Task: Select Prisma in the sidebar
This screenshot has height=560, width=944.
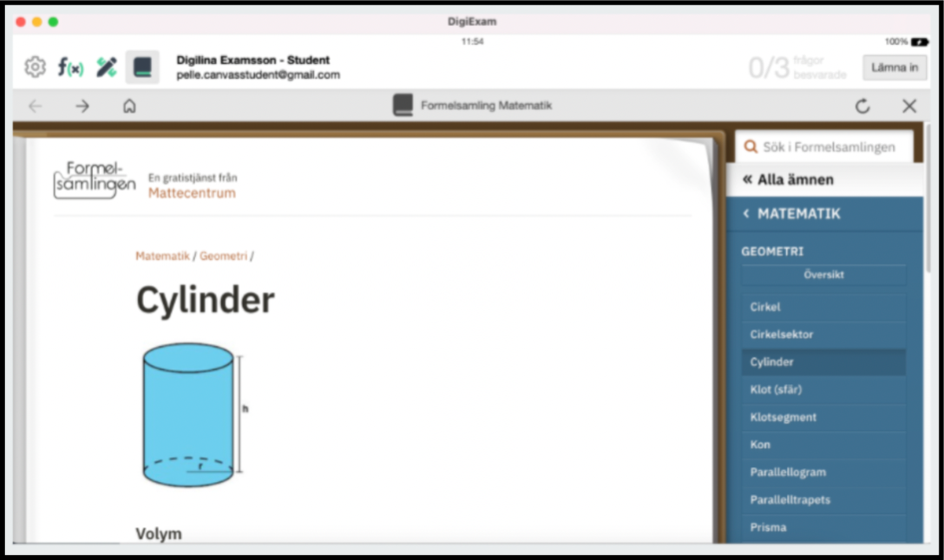Action: (x=823, y=528)
